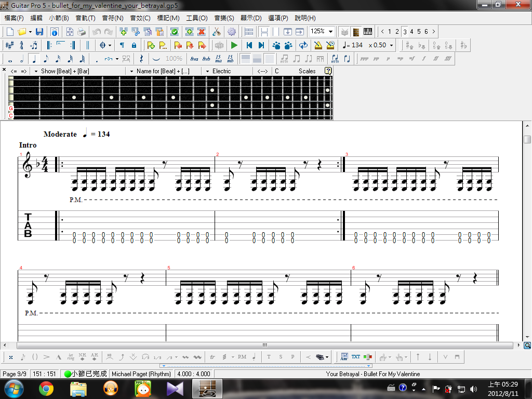Switch to track number 1

pyautogui.click(x=390, y=32)
